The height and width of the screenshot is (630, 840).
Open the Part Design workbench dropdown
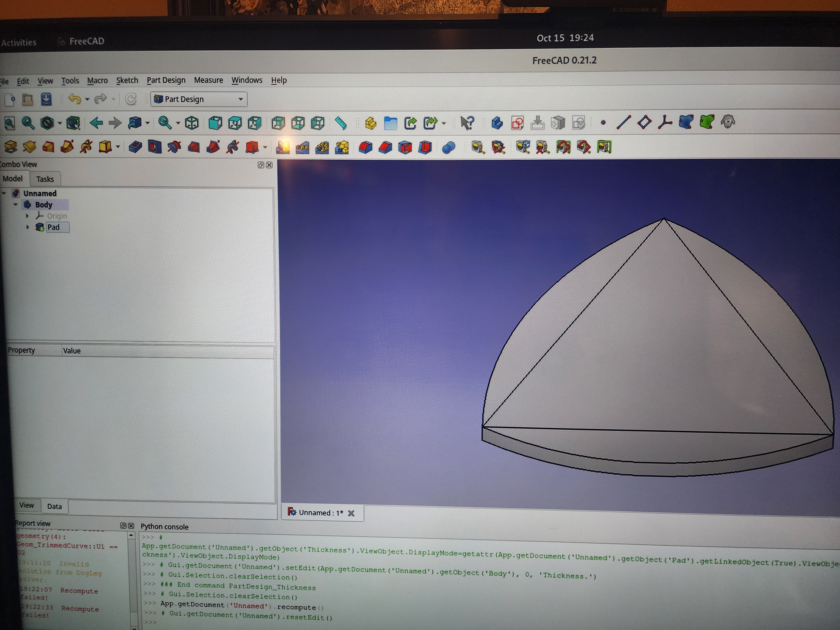point(199,99)
